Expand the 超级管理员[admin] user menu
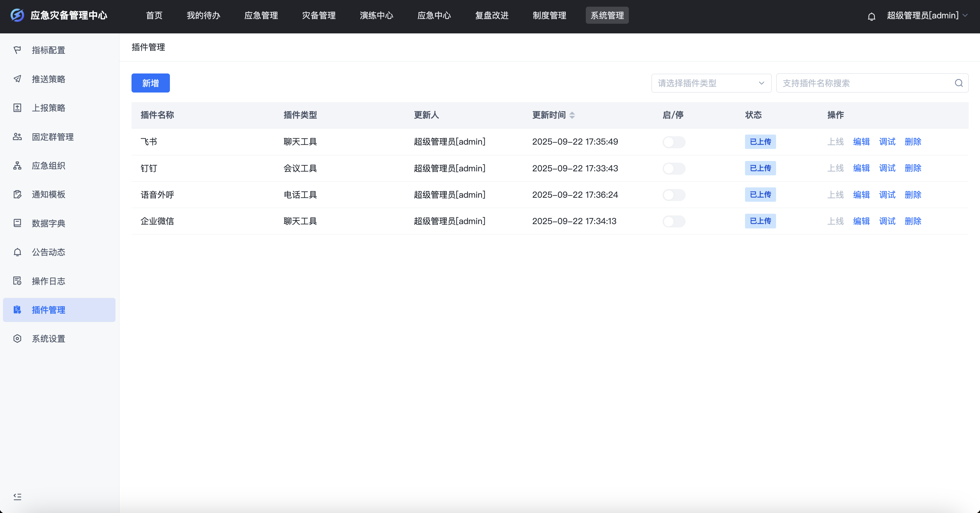 coord(927,15)
